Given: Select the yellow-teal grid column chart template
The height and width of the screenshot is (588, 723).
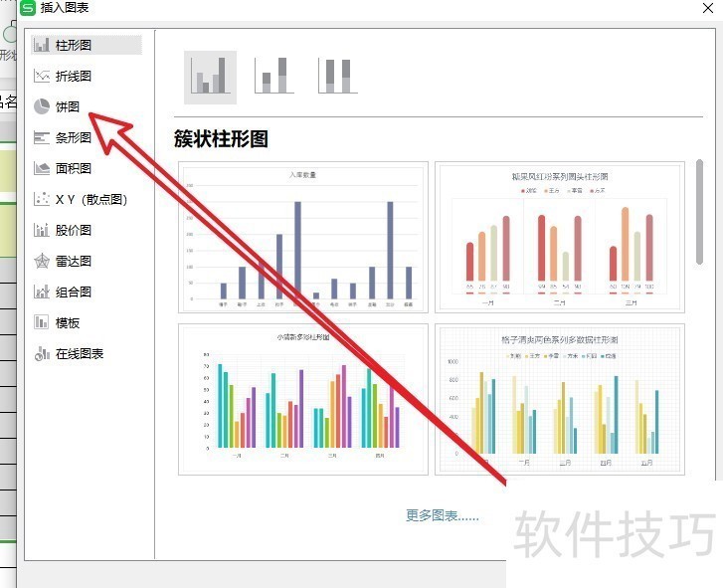Looking at the screenshot, I should pyautogui.click(x=560, y=398).
